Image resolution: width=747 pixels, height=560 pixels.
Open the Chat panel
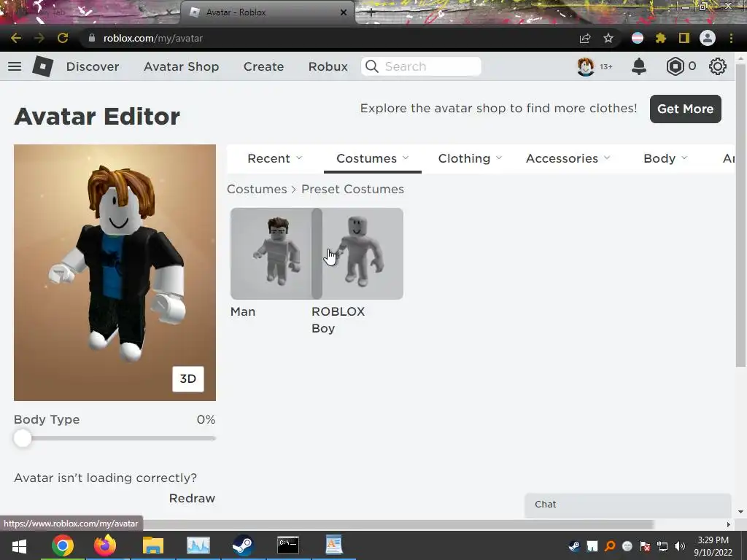[x=628, y=505]
